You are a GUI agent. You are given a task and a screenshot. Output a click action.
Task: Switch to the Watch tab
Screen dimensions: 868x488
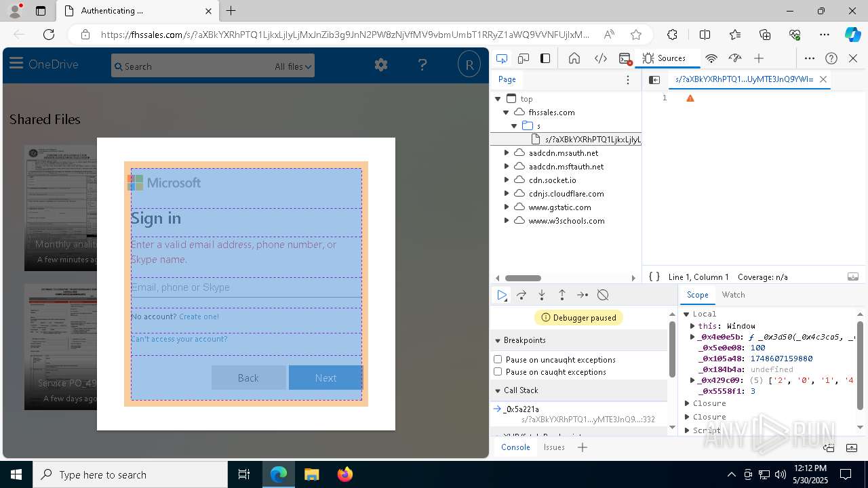pyautogui.click(x=733, y=295)
